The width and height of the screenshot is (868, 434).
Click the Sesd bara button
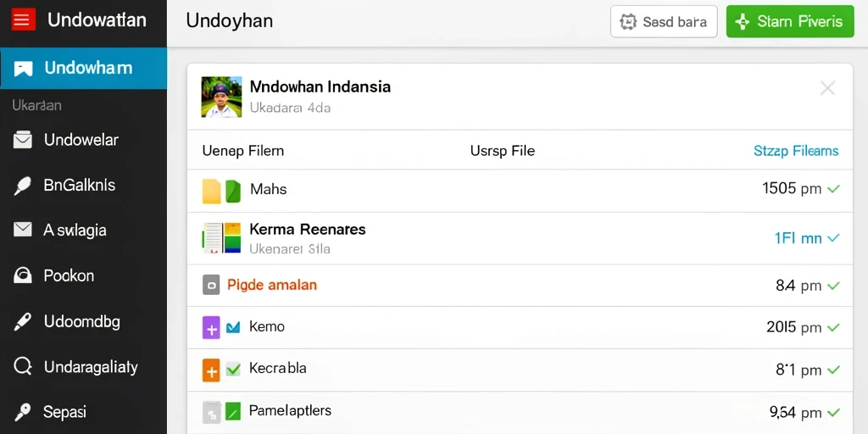point(664,22)
